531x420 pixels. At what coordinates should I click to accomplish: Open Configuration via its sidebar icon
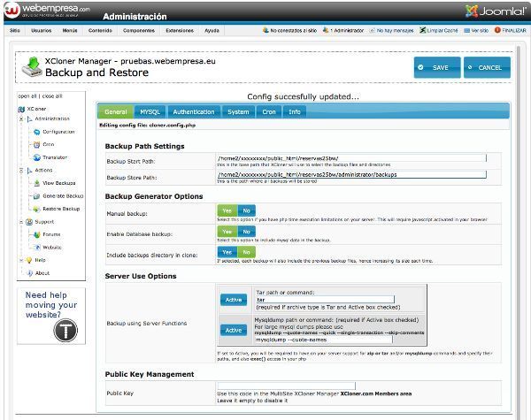pyautogui.click(x=36, y=132)
